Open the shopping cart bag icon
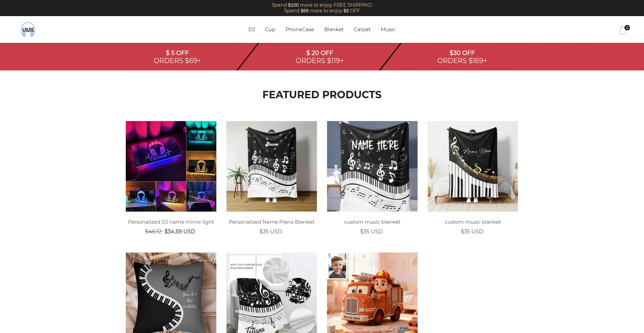The height and width of the screenshot is (333, 644). pyautogui.click(x=623, y=30)
